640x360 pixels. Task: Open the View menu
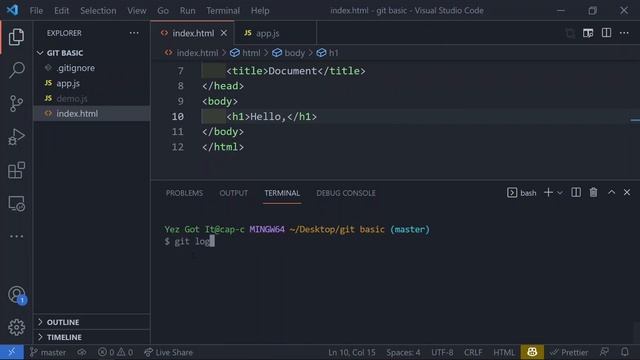137,11
